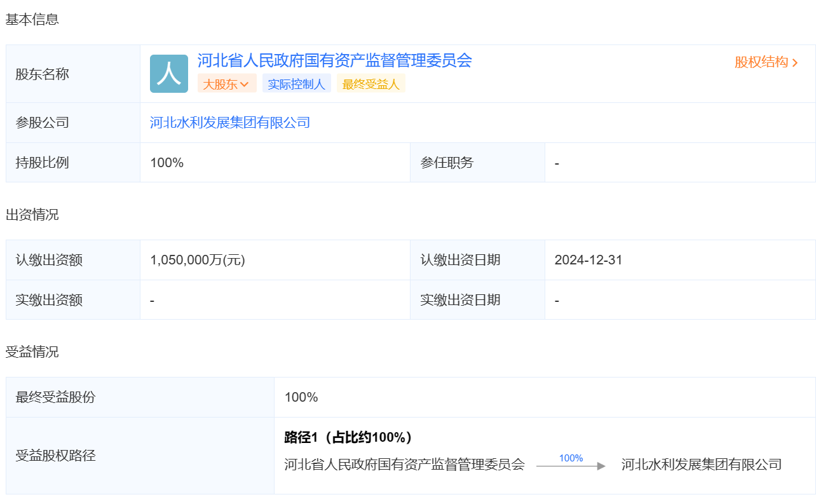Select 河北水利发展集团有限公司 at path end

point(701,465)
